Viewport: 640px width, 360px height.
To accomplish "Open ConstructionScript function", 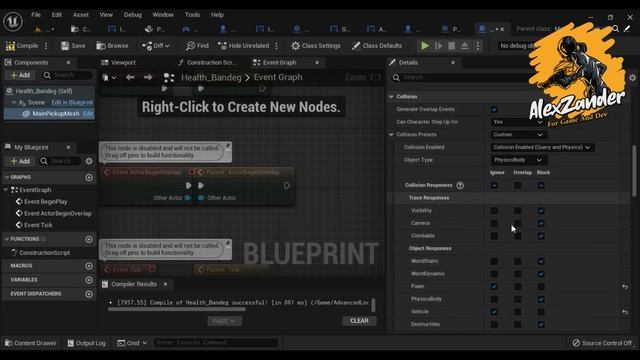I will coord(44,253).
